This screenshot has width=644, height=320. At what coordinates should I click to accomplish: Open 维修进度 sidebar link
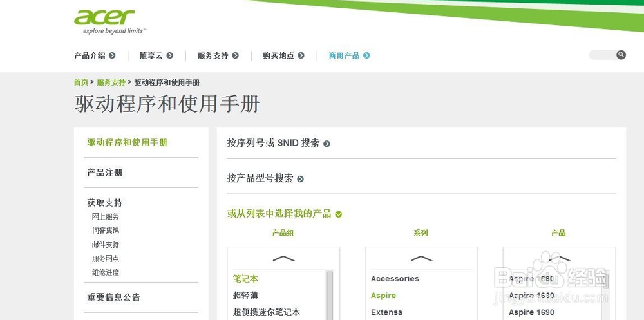[x=106, y=273]
